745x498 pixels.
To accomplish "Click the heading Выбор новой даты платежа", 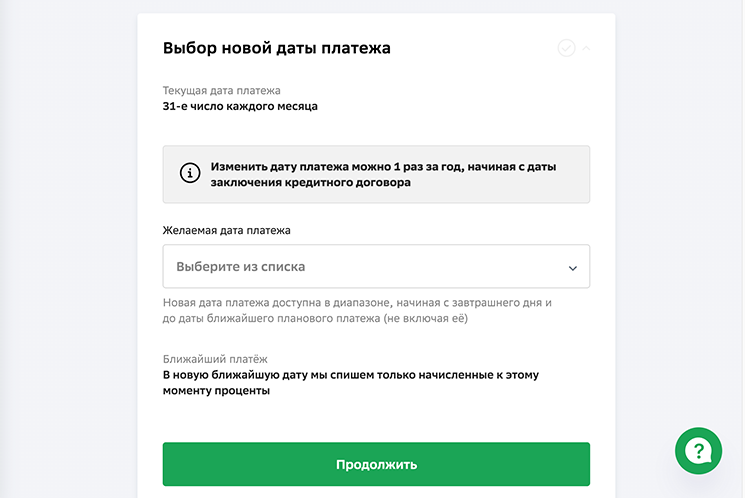I will pos(276,48).
